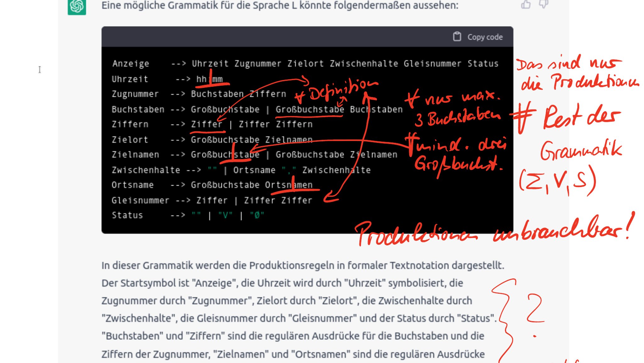Click 'hh:mm' in the Uhrzeit rule
The height and width of the screenshot is (363, 644).
click(209, 79)
